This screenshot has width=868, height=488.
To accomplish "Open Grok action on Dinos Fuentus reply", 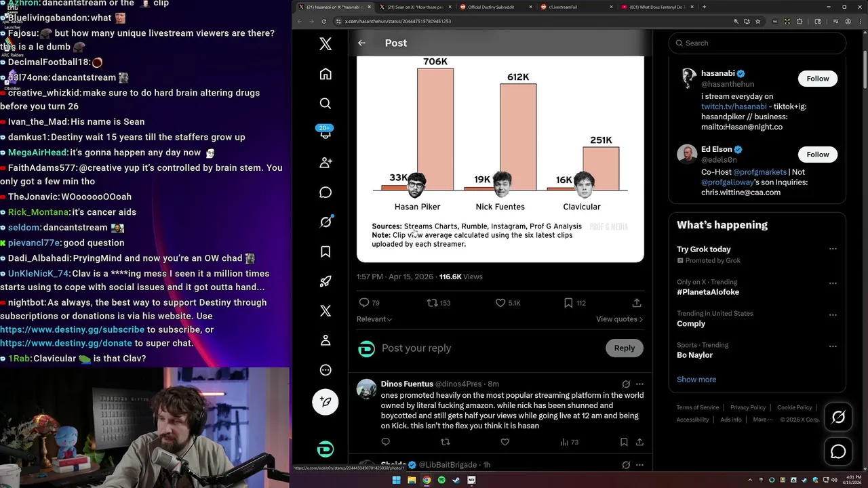I will 626,384.
